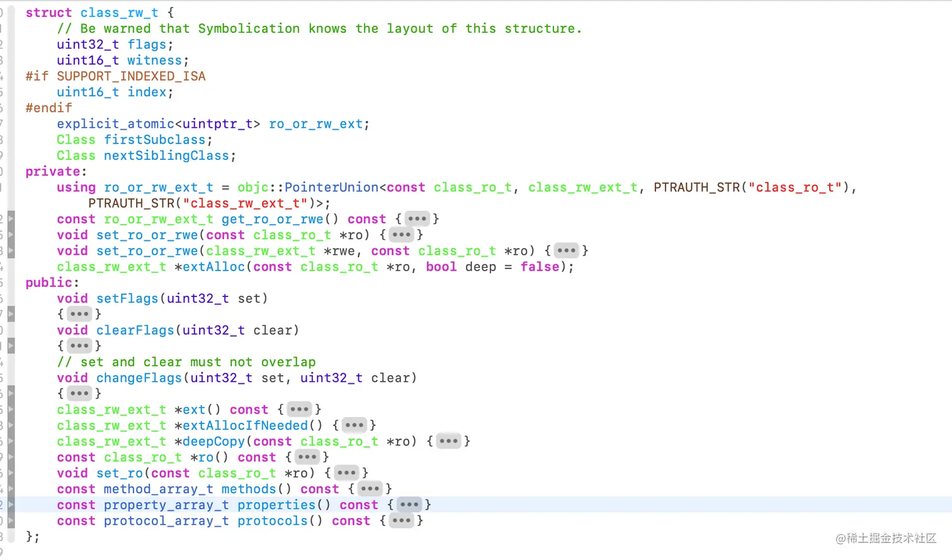Select the deepCopy function name
This screenshot has height=560, width=952.
(x=213, y=441)
